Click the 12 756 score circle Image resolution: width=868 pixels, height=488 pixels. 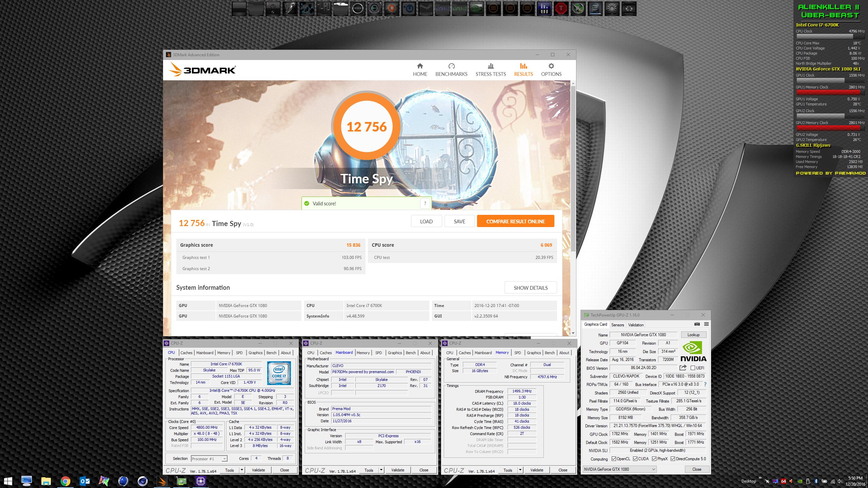click(x=367, y=127)
